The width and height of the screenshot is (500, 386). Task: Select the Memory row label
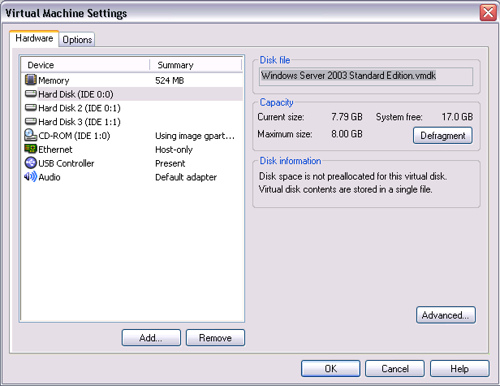tap(54, 80)
